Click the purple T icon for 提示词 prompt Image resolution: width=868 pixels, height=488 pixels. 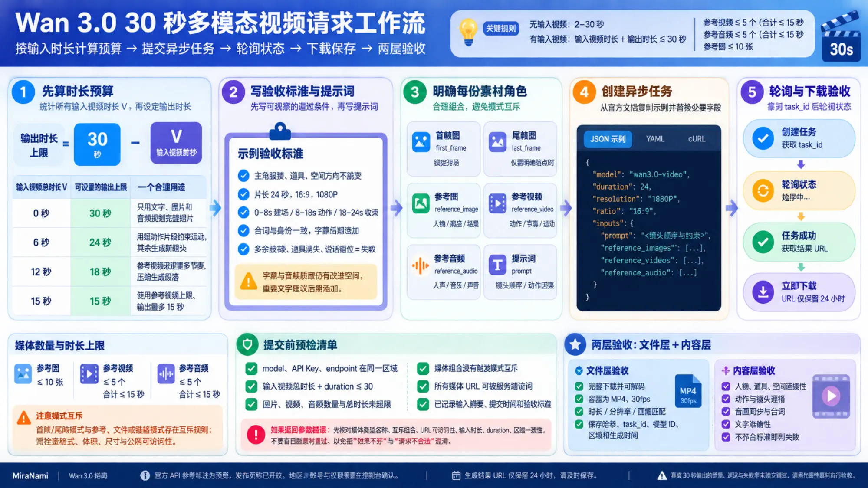(x=497, y=265)
